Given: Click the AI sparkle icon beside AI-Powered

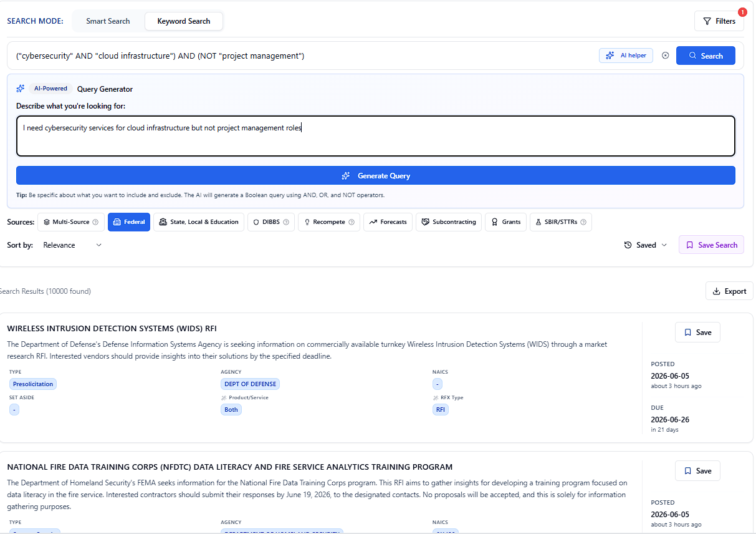Looking at the screenshot, I should (x=21, y=89).
